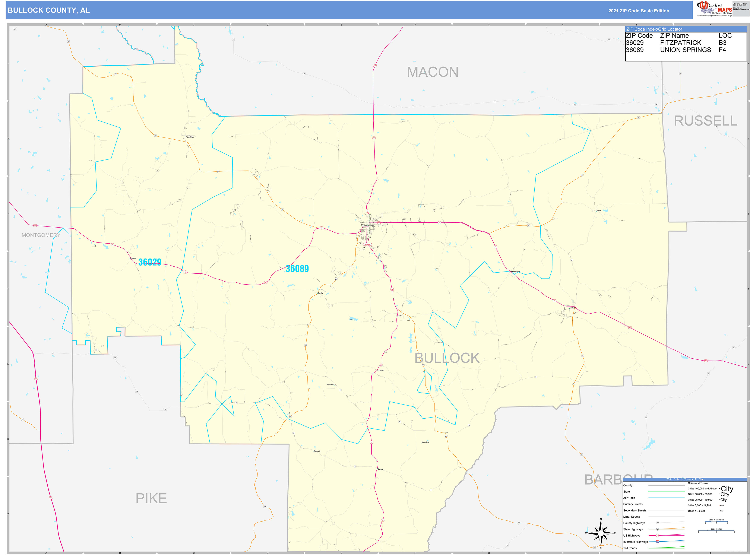
Task: Click the large cyan 36089 label on map
Action: [x=297, y=269]
